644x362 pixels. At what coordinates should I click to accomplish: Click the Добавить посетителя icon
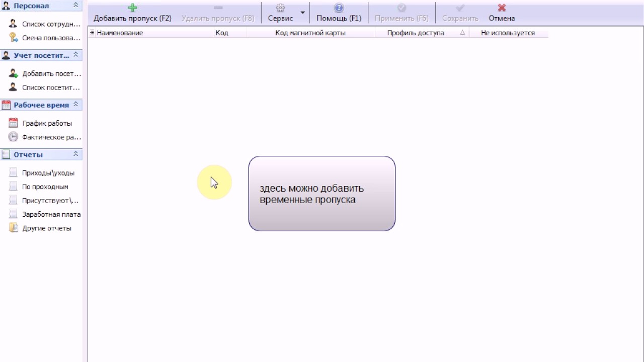point(13,73)
